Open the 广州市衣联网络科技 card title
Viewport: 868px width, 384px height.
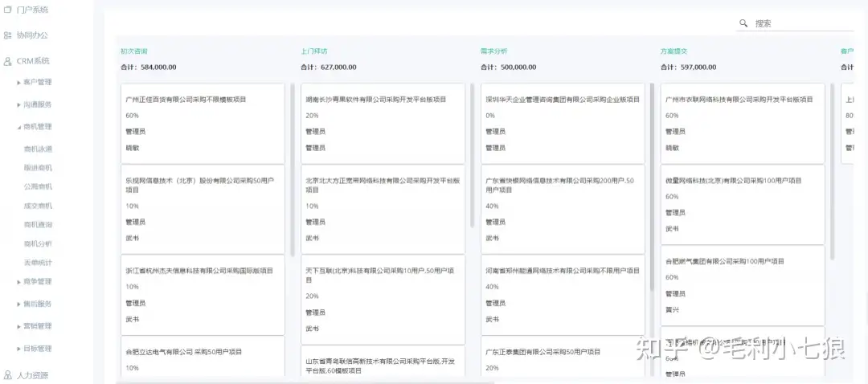pos(739,100)
